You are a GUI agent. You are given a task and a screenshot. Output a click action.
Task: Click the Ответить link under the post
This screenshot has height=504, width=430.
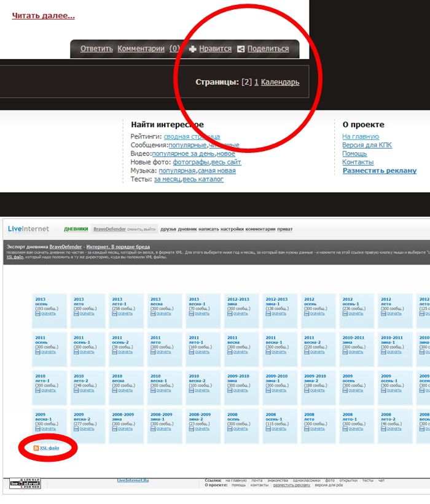click(x=96, y=49)
